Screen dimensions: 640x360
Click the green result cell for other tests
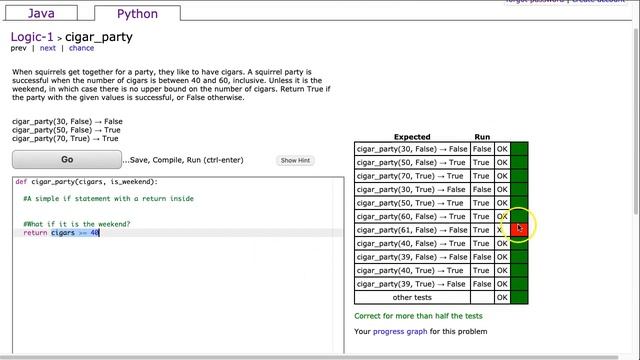pyautogui.click(x=519, y=297)
